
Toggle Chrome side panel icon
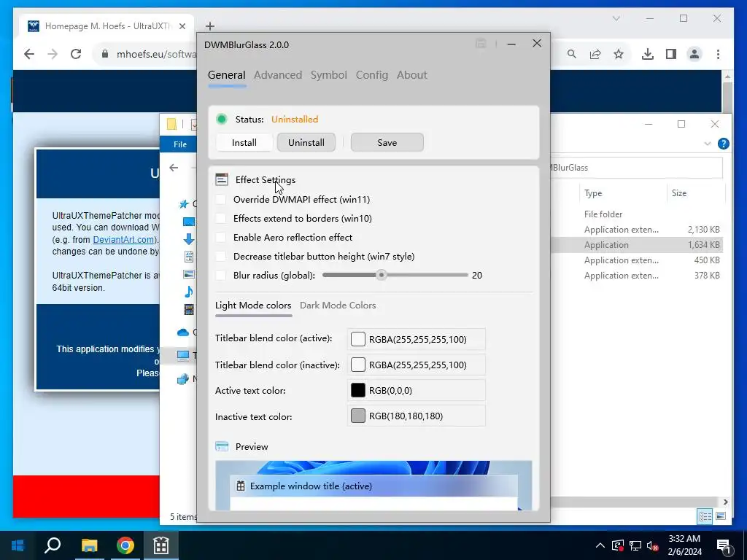click(671, 54)
